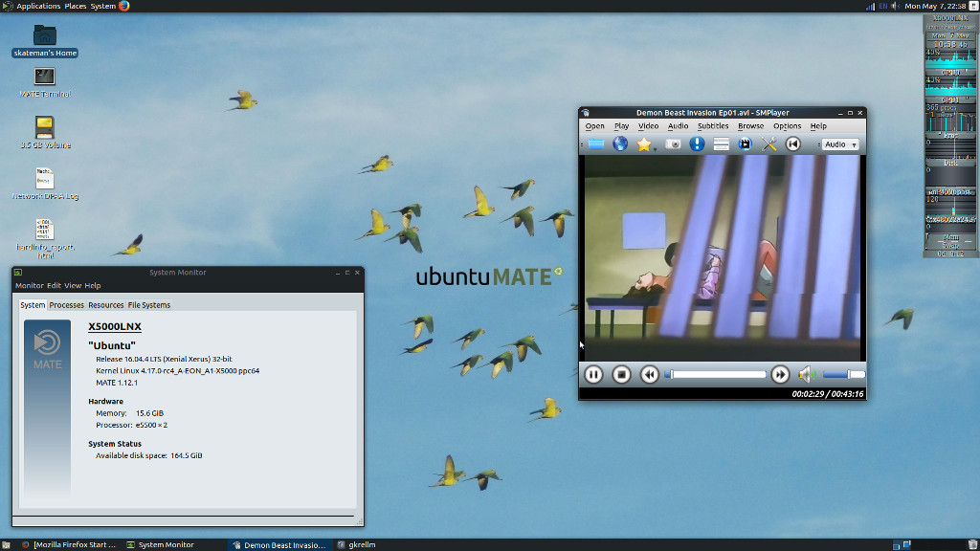Select the Network DPAA Log file icon
Viewport: 980px width, 551px height.
45,184
